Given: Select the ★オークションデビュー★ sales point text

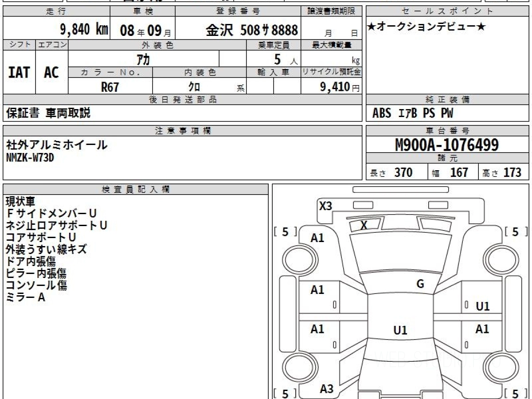Looking at the screenshot, I should point(426,27).
